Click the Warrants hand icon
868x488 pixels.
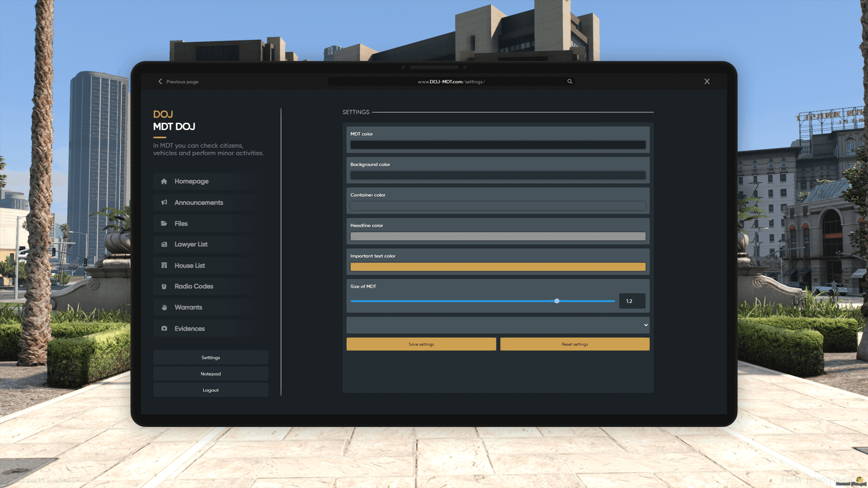pos(164,307)
